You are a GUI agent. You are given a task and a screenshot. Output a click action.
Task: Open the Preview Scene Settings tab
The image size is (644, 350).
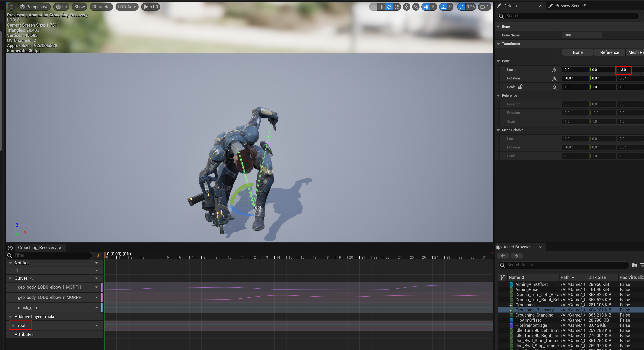click(x=569, y=6)
